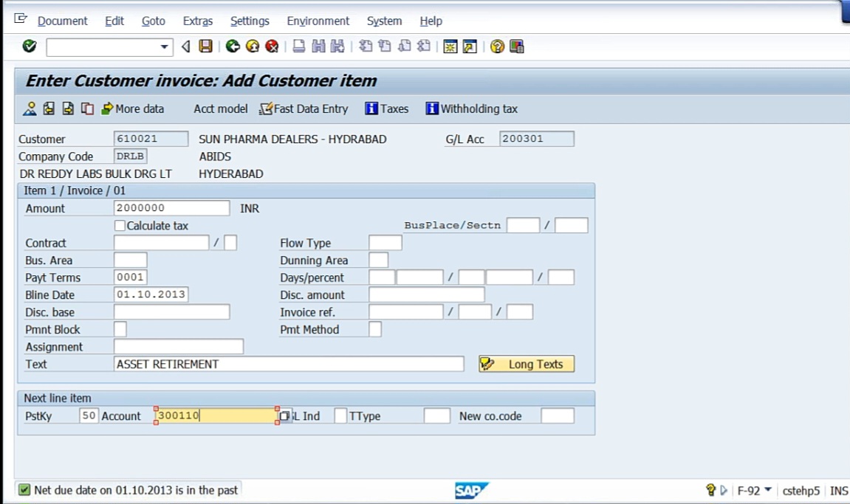Viewport: 850px width, 504px height.
Task: Click the Generate Shortcut icon
Action: (470, 46)
